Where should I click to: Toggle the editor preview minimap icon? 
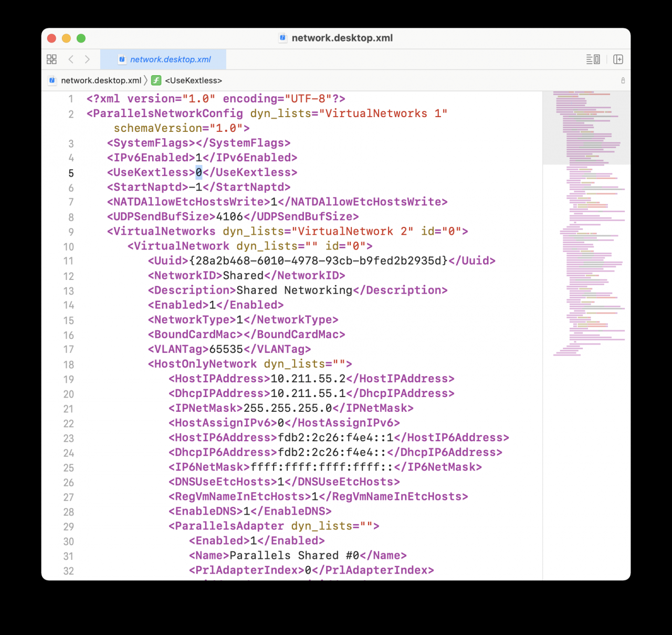coord(593,59)
